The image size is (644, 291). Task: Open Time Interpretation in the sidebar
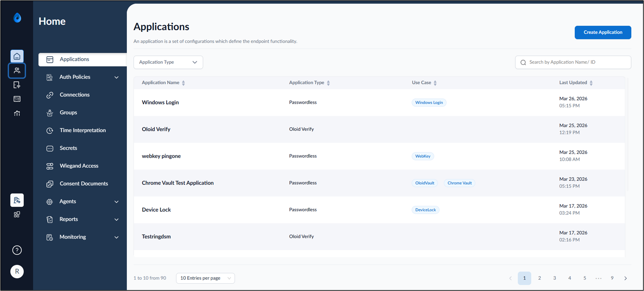83,130
